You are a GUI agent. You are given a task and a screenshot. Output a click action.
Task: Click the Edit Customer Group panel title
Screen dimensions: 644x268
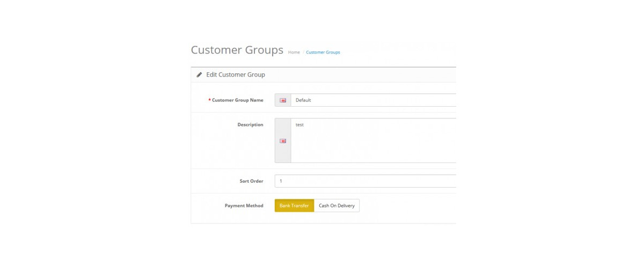point(236,75)
